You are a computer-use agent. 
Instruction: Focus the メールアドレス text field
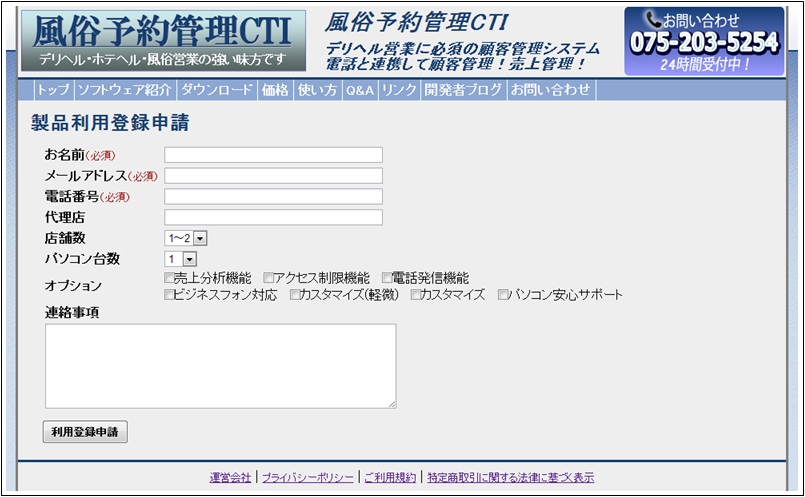273,176
